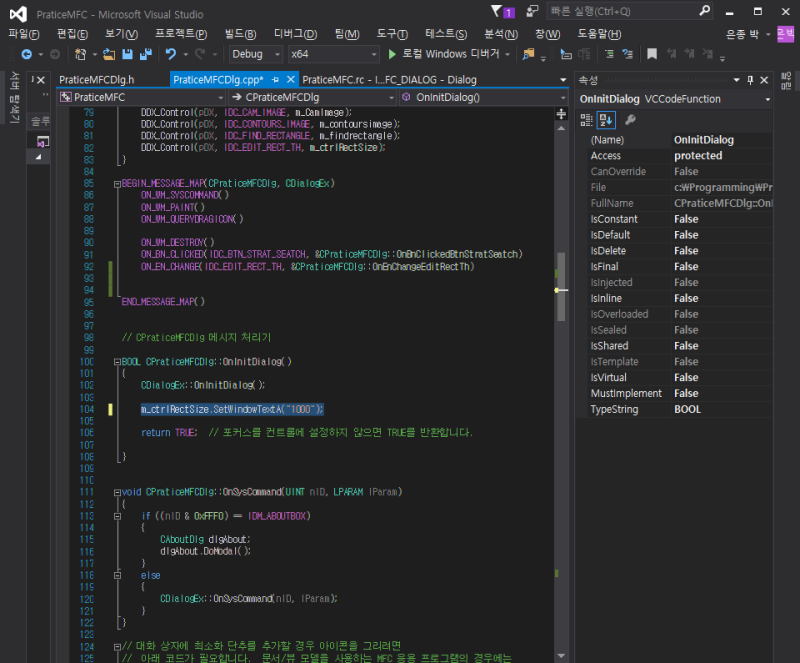Click the navigate backward arrow icon
Viewport: 800px width, 663px height.
click(x=27, y=54)
